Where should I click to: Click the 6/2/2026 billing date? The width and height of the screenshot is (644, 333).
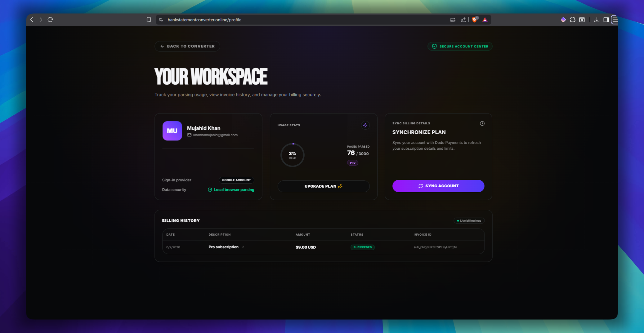click(x=173, y=247)
